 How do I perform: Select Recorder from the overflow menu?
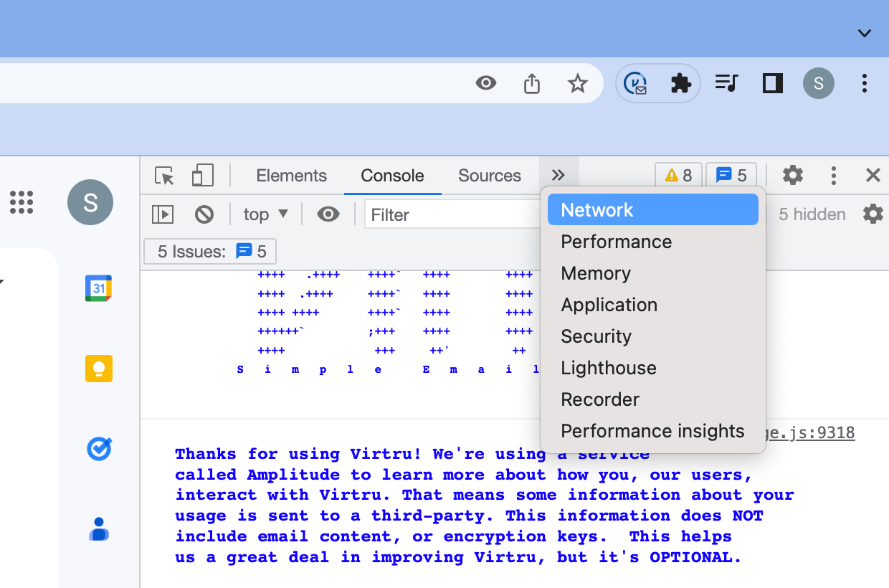(652, 399)
